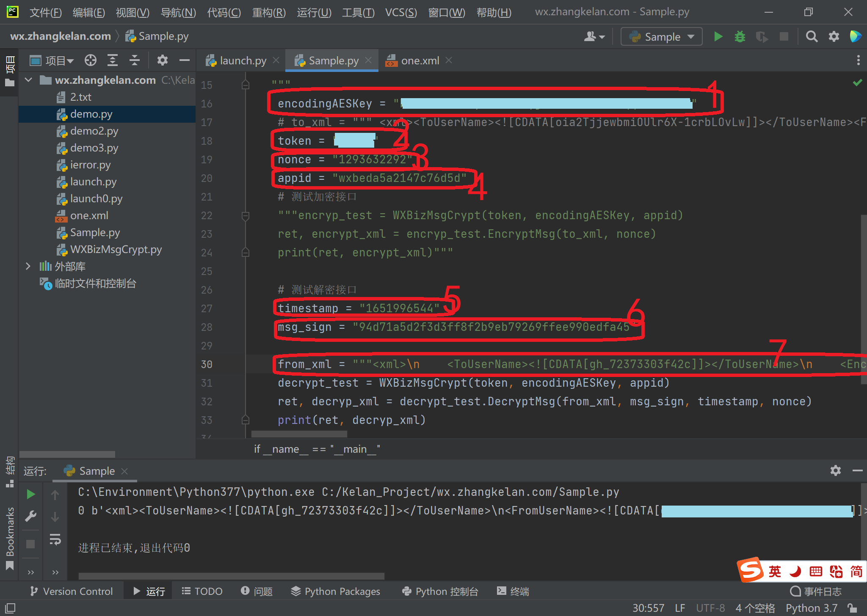This screenshot has height=616, width=867.
Task: Expand all items in the project tree
Action: (x=112, y=60)
